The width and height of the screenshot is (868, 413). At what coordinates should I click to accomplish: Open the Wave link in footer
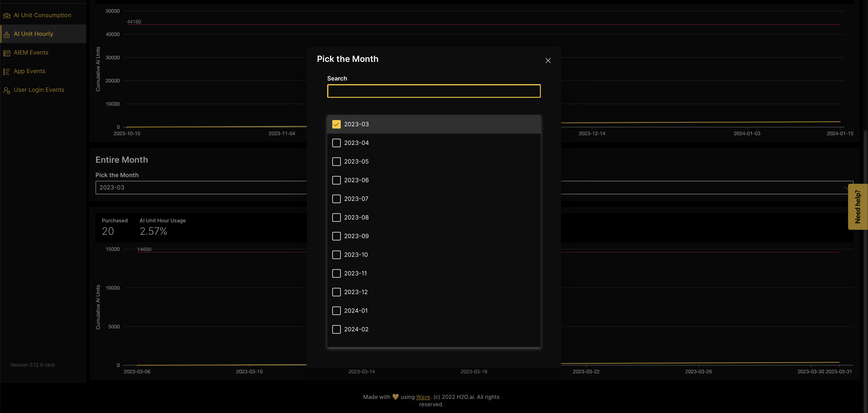point(423,397)
